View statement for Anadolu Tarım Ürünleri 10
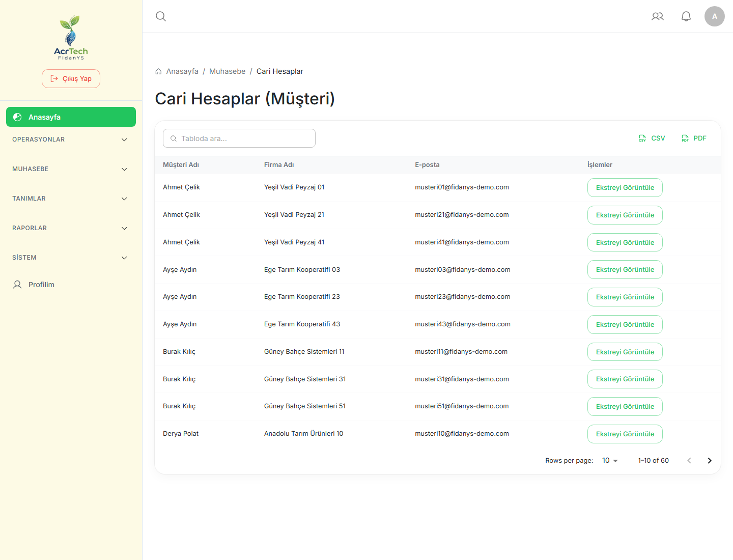 click(x=625, y=434)
